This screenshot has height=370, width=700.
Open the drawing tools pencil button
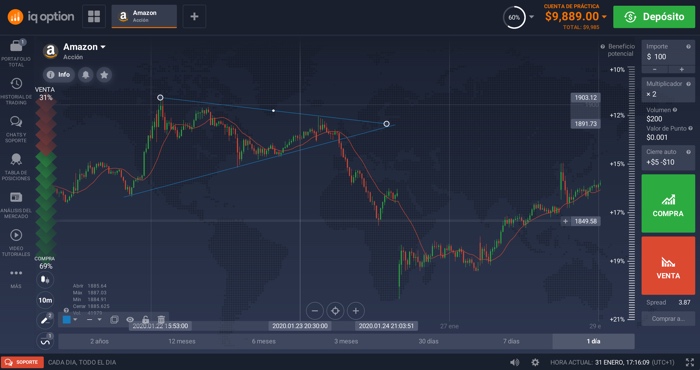click(x=45, y=320)
